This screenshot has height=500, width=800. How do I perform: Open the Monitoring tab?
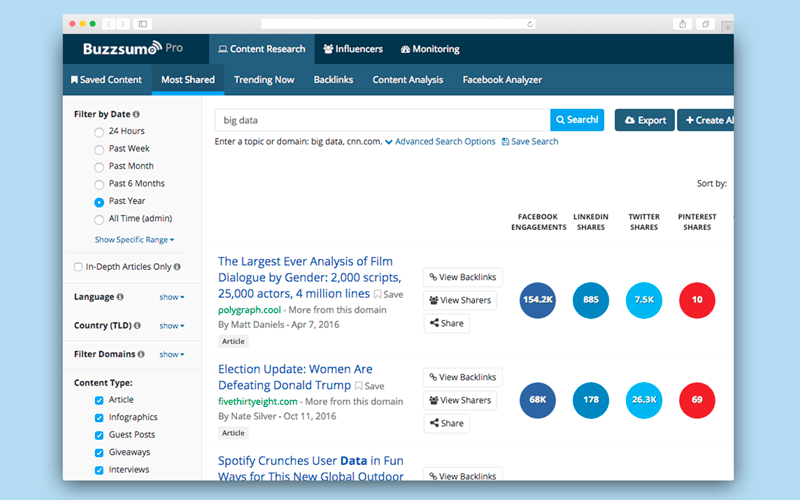(x=430, y=49)
